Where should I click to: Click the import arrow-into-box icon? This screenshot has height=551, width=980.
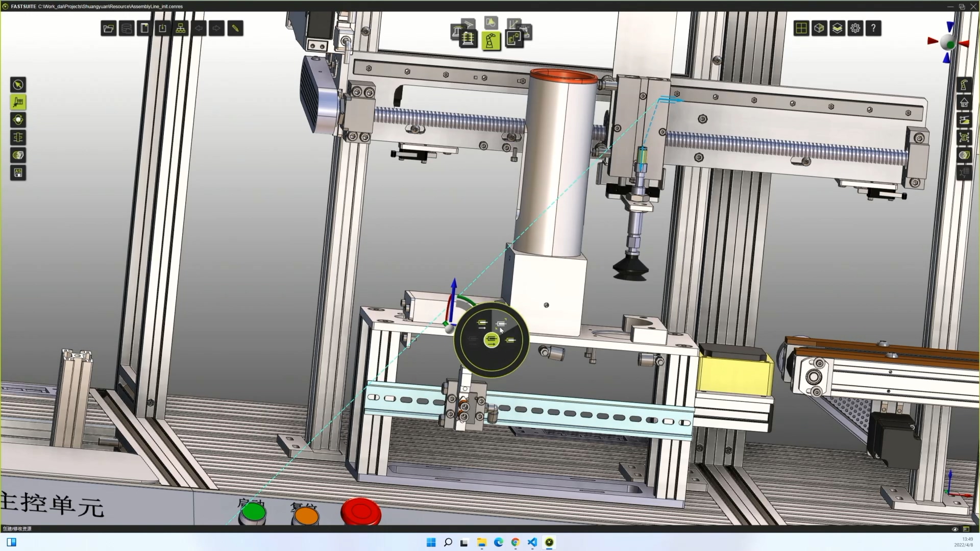point(162,29)
